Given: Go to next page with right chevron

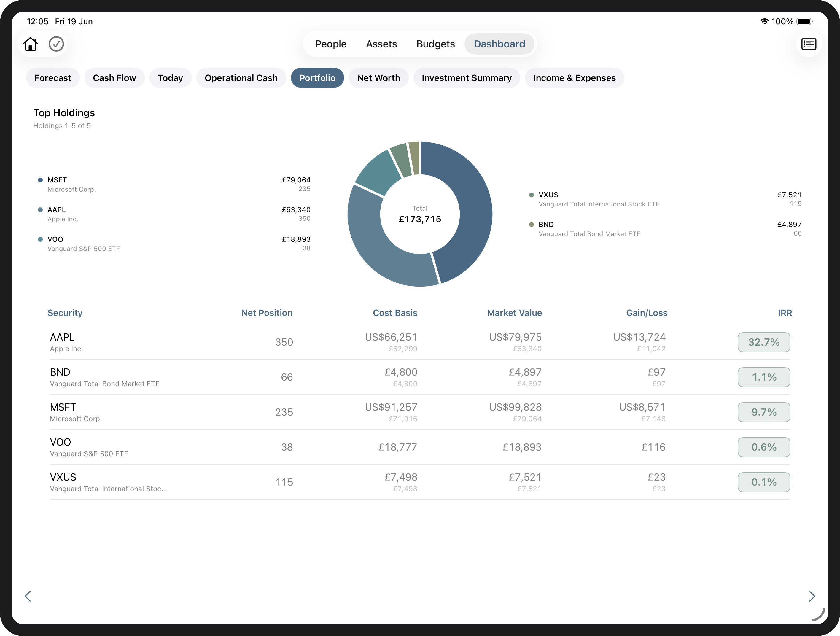Looking at the screenshot, I should tap(812, 596).
